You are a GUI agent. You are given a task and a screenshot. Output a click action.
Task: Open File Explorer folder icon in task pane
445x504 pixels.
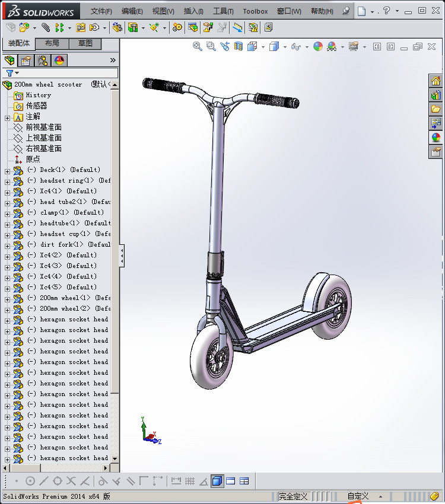(436, 109)
